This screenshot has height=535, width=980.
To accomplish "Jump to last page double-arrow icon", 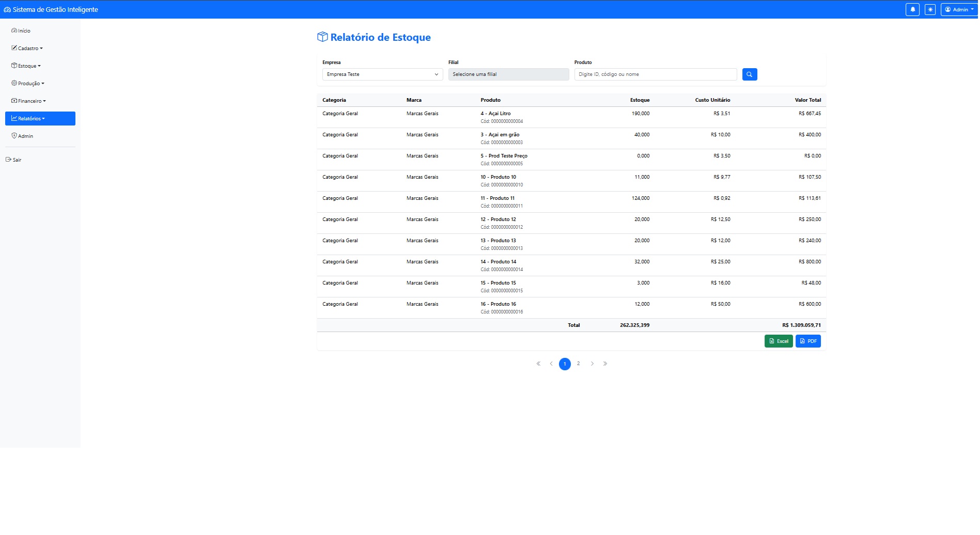I will [x=605, y=364].
